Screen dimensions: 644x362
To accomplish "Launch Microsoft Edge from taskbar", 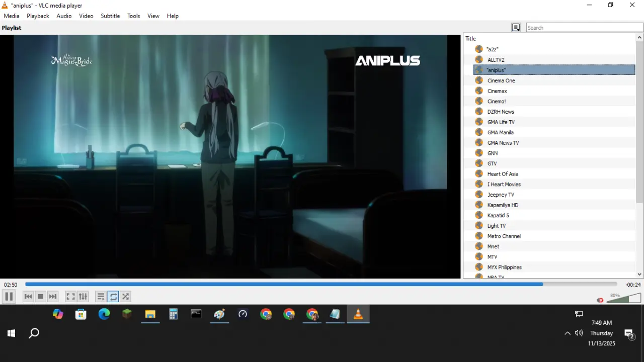I will click(x=104, y=314).
